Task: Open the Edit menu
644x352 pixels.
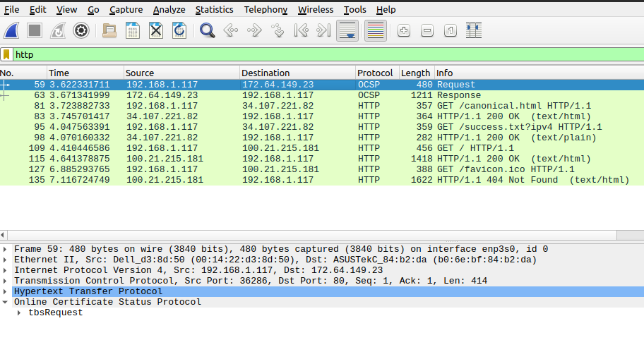Action: pos(38,9)
